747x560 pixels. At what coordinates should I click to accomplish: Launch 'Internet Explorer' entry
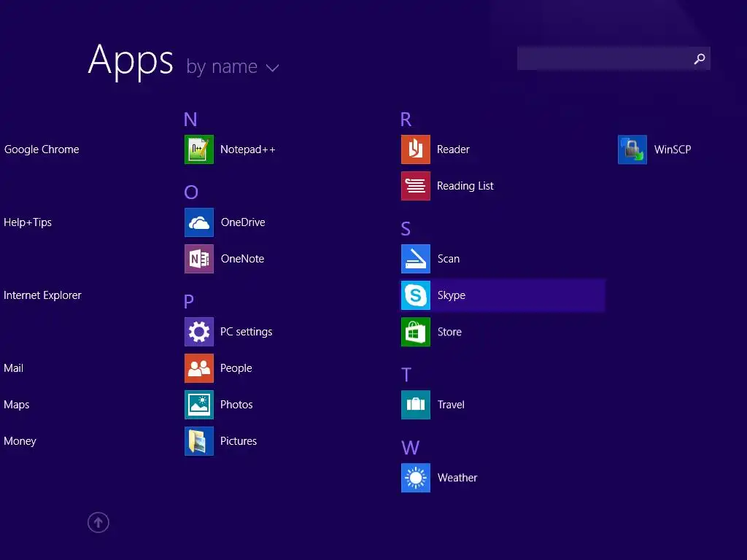point(42,295)
